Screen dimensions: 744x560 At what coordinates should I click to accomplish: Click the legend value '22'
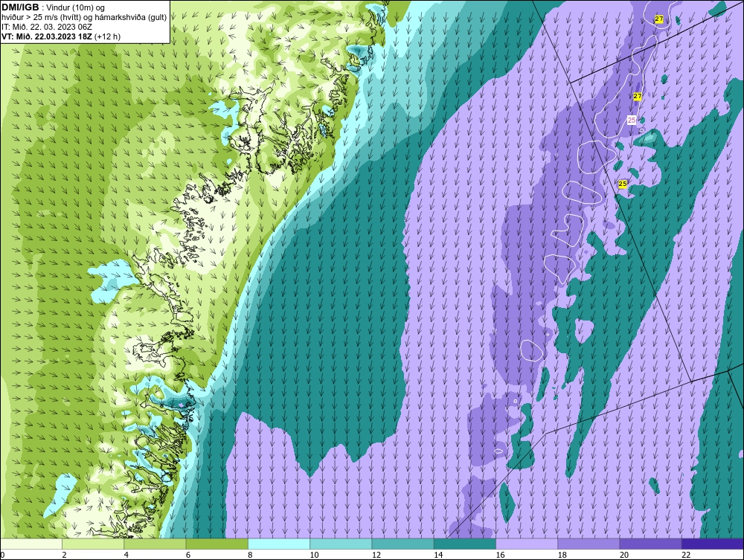686,556
